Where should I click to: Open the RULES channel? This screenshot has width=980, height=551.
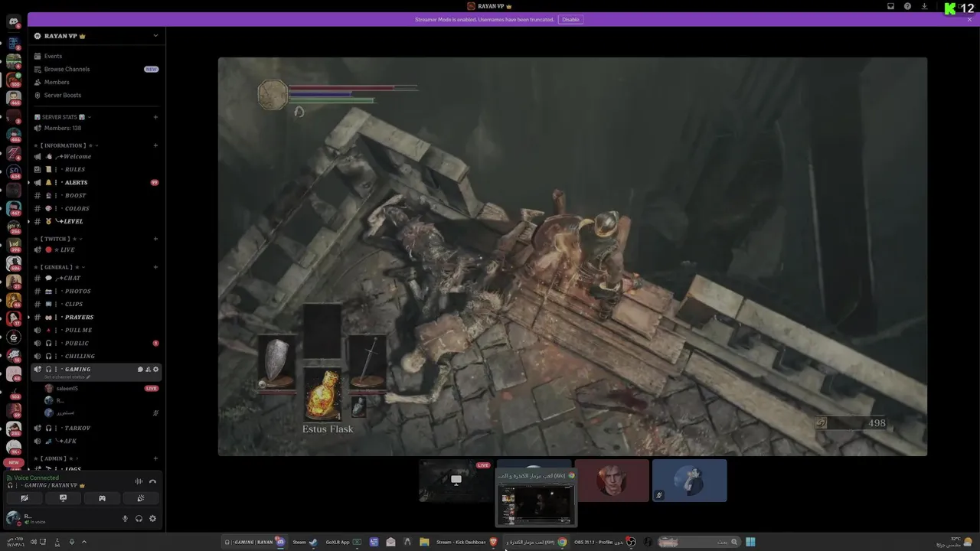pos(96,169)
